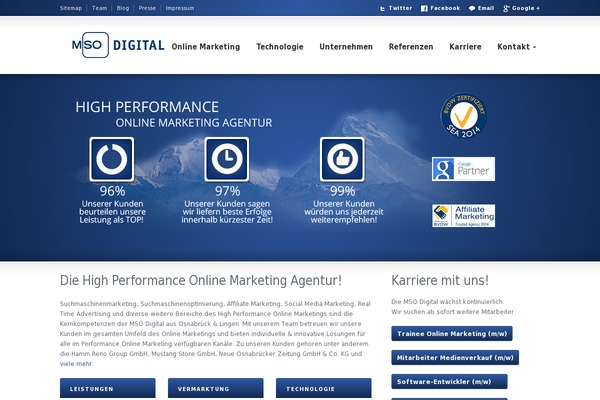The height and width of the screenshot is (400, 600).
Task: Click the 99% thumbs-up icon
Action: pyautogui.click(x=342, y=159)
